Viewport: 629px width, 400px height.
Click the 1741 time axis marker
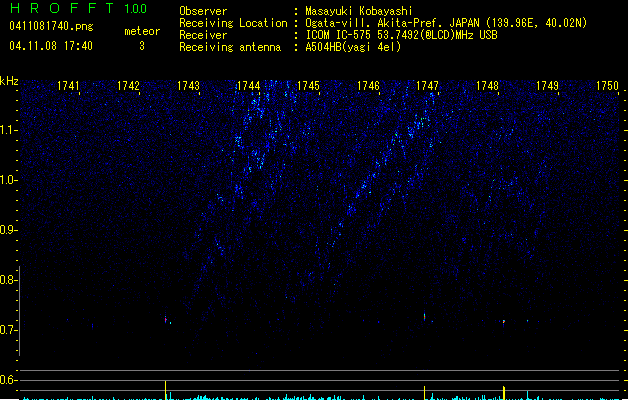click(68, 86)
